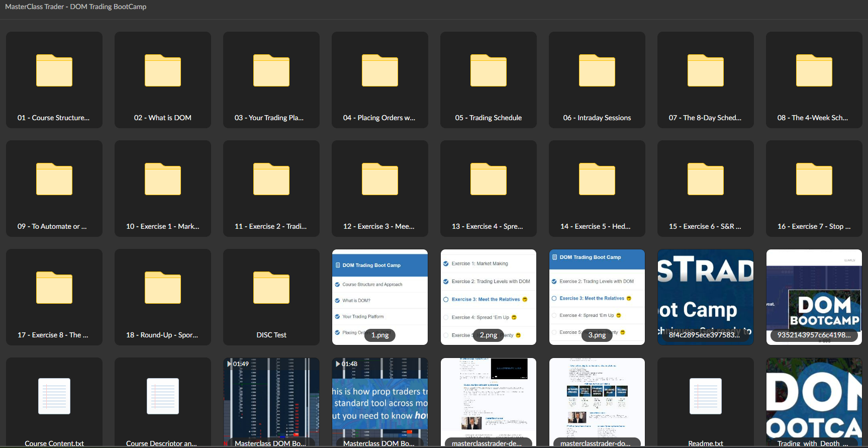Open the 18 - Round-Up folder
Viewport: 868px width, 448px height.
coord(163,297)
